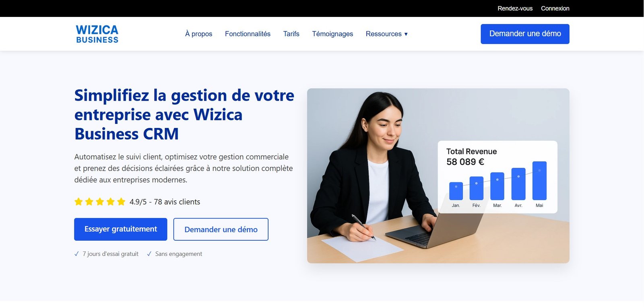Image resolution: width=644 pixels, height=307 pixels.
Task: Go to the Tarifs page
Action: point(291,34)
